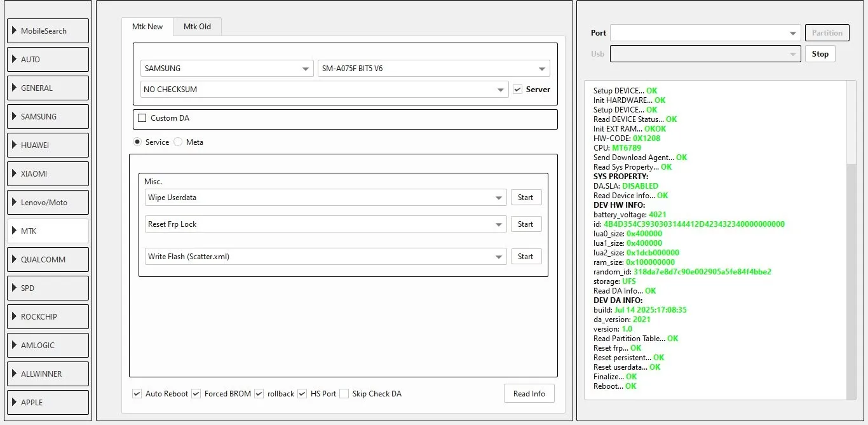868x425 pixels.
Task: Open the Wipe Userdata dropdown
Action: pyautogui.click(x=325, y=198)
